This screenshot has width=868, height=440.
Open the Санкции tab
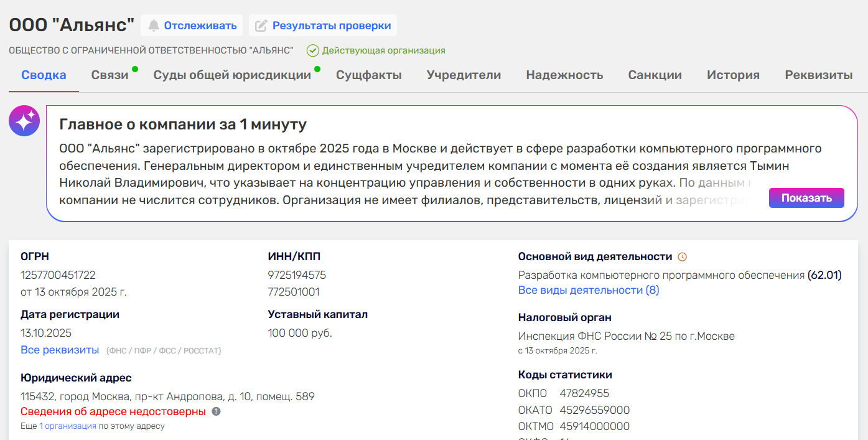[655, 75]
